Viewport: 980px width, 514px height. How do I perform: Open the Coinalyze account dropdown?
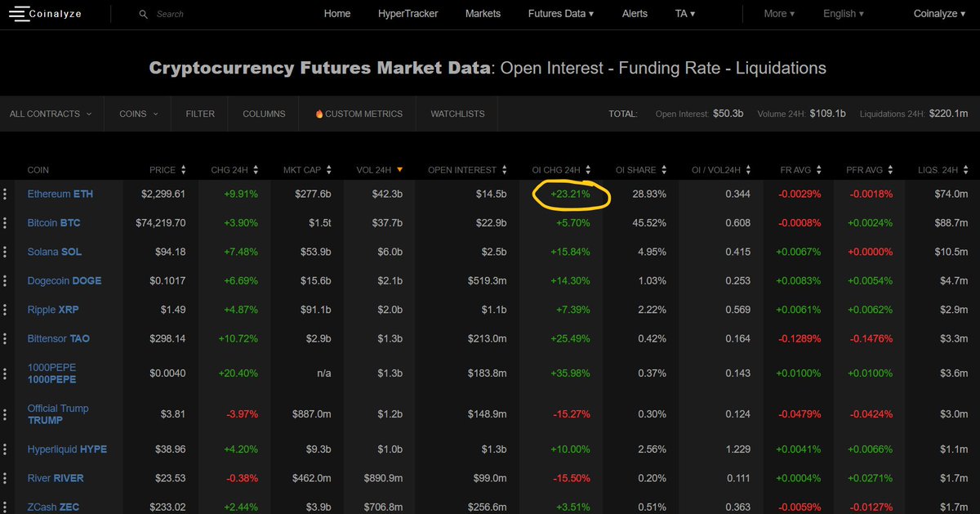pyautogui.click(x=940, y=14)
